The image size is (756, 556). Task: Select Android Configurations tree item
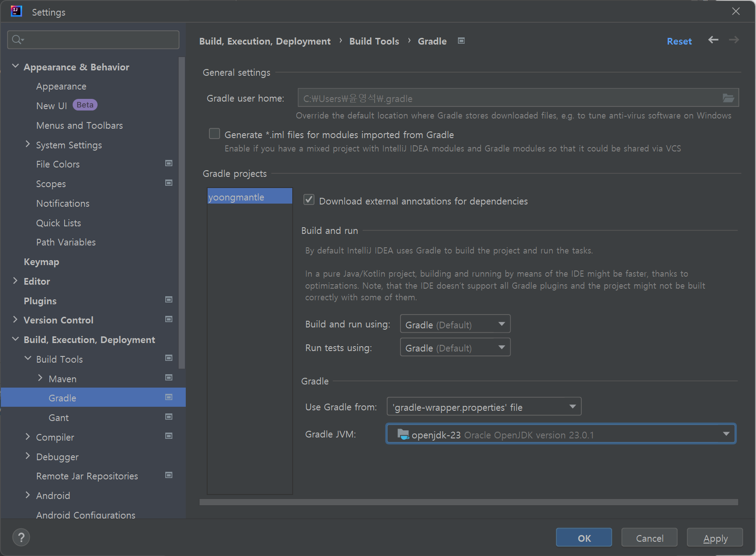click(x=86, y=515)
